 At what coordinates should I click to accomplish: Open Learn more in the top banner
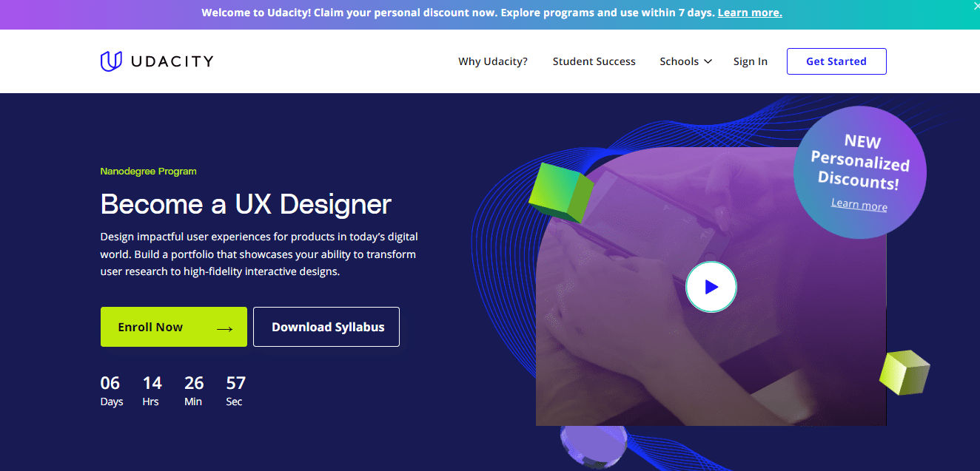click(749, 13)
